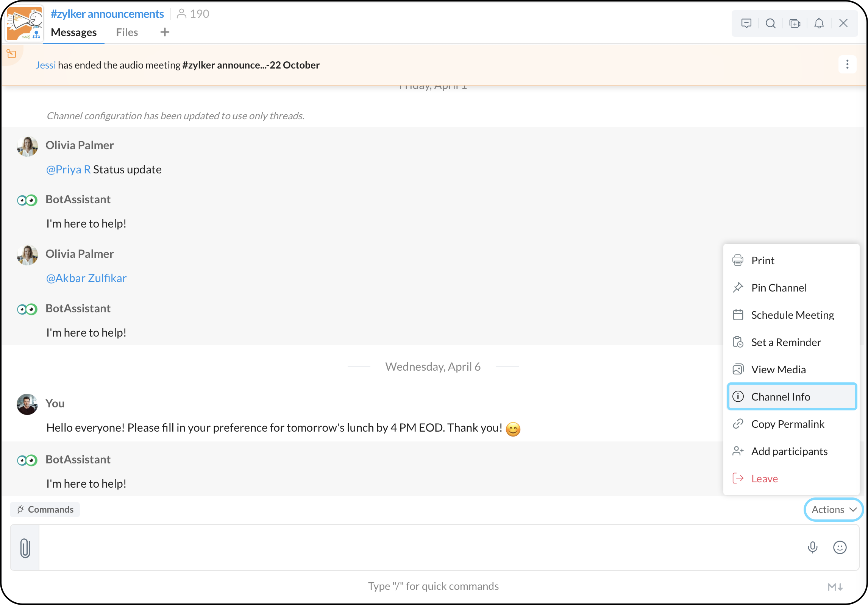
Task: Record a voice message with microphone icon
Action: click(812, 547)
